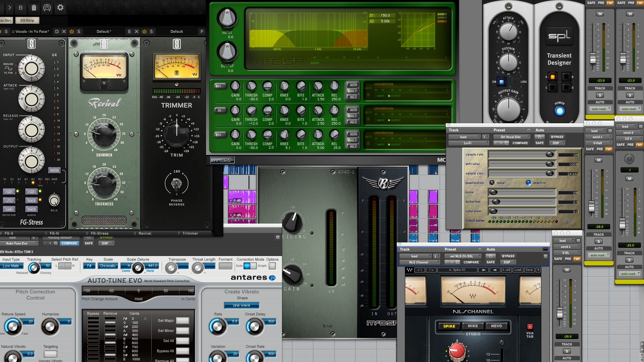Click BYPASS in the Lo-Fi plugin header
This screenshot has width=644, height=362.
(557, 137)
